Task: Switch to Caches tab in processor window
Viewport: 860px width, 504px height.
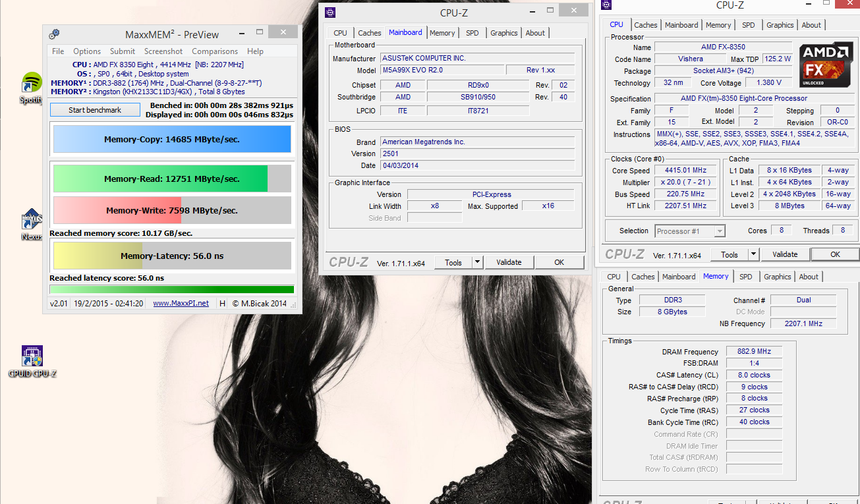Action: tap(646, 25)
